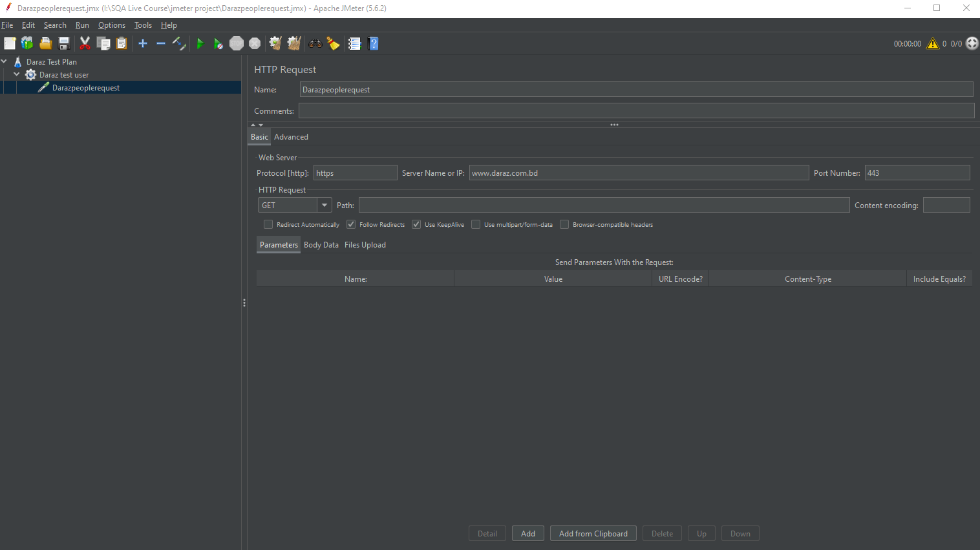This screenshot has height=550, width=980.
Task: Switch to the Advanced tab
Action: pyautogui.click(x=291, y=136)
